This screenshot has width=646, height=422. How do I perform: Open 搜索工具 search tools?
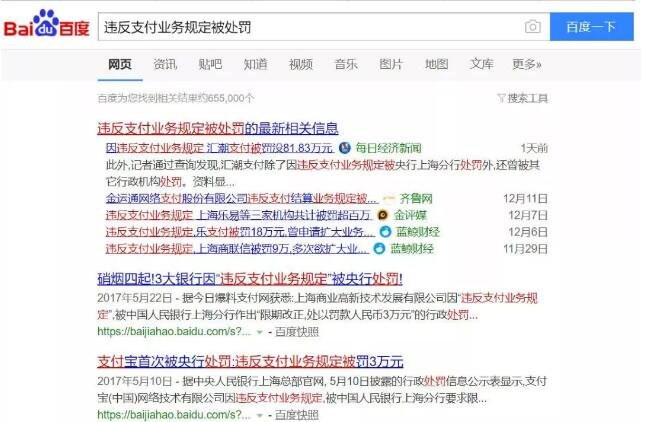[527, 98]
